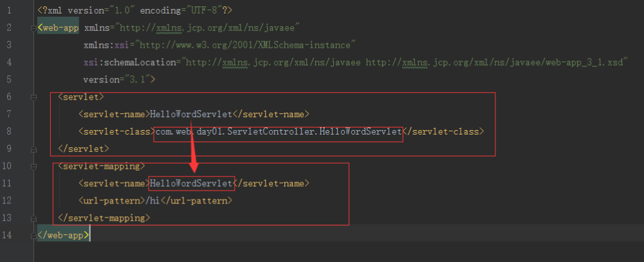Click the closing </servlet-mapping> tag

104,218
